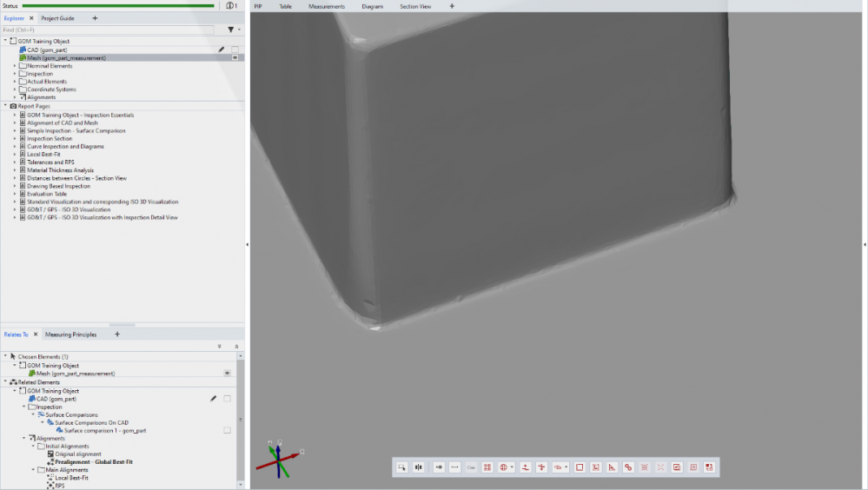Click the first selection tool in bottom toolbar

[x=401, y=467]
